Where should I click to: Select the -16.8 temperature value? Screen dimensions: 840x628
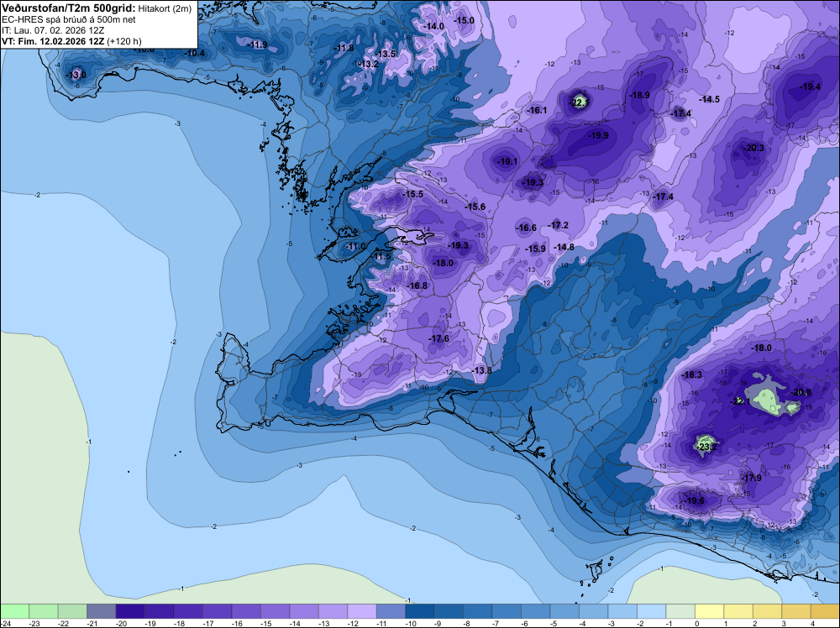click(417, 286)
